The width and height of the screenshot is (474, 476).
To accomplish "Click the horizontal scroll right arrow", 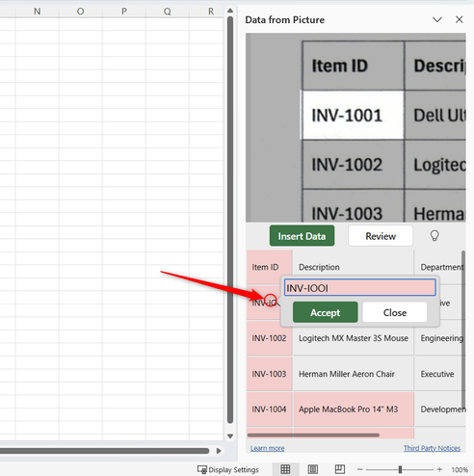I will 219,451.
